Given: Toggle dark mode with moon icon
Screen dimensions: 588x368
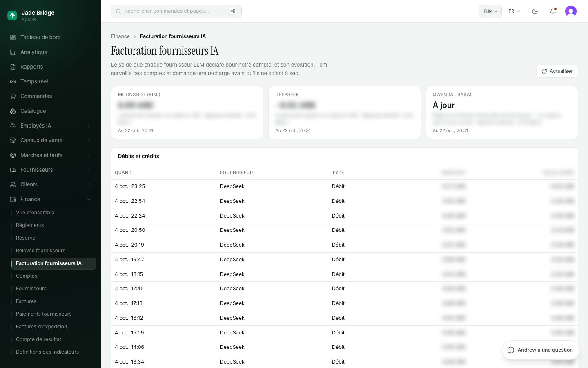Looking at the screenshot, I should 535,11.
